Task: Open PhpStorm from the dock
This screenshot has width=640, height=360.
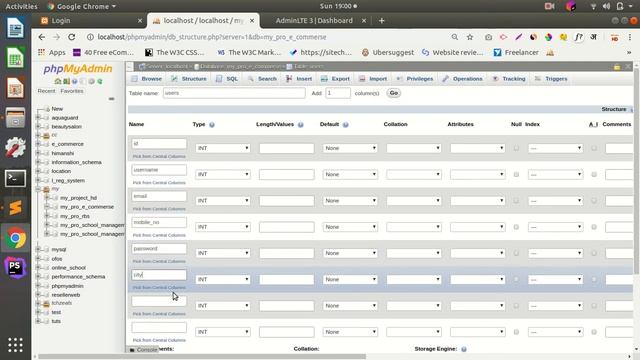Action: click(x=15, y=267)
